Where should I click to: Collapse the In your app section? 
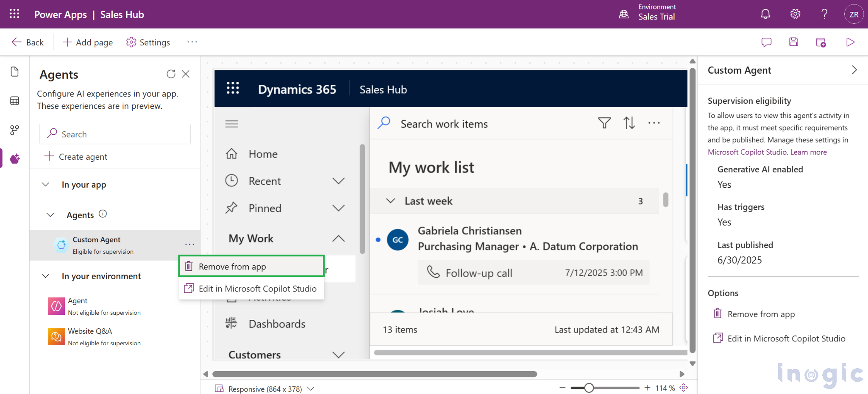pyautogui.click(x=45, y=184)
